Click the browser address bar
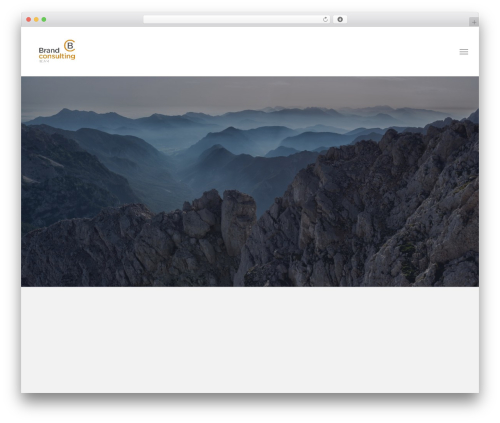The height and width of the screenshot is (423, 500). coord(237,19)
